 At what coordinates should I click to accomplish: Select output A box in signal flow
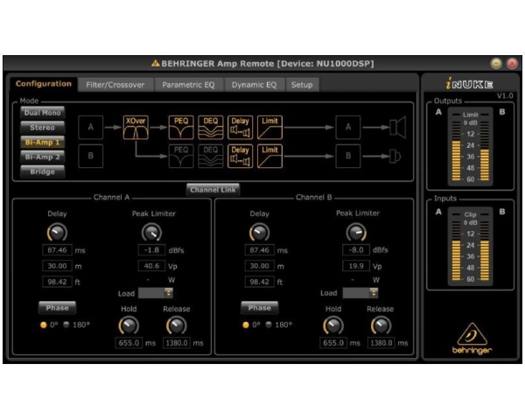pyautogui.click(x=348, y=128)
